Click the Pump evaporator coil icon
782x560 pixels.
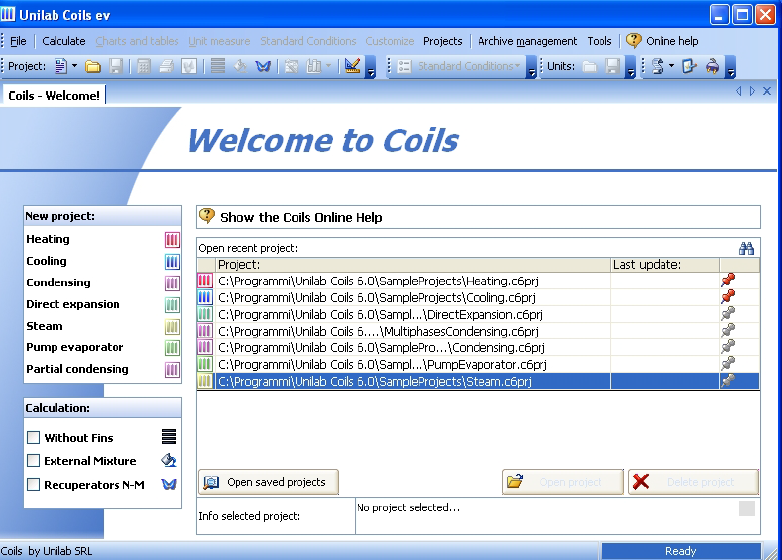point(171,348)
